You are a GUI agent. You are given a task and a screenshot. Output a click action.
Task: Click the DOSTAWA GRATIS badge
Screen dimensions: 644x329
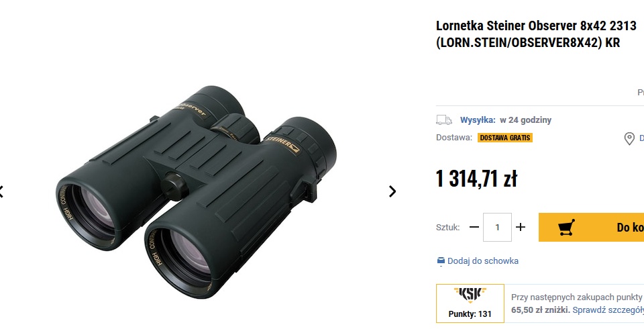coord(505,138)
